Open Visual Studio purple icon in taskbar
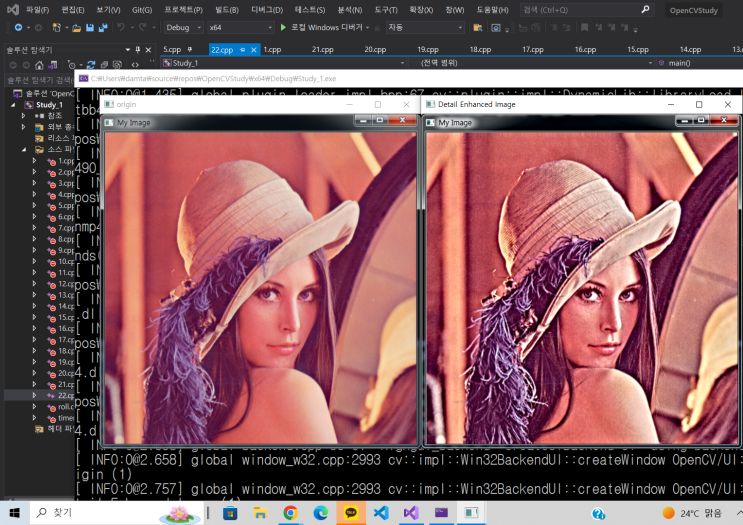Image resolution: width=743 pixels, height=525 pixels. 411,513
